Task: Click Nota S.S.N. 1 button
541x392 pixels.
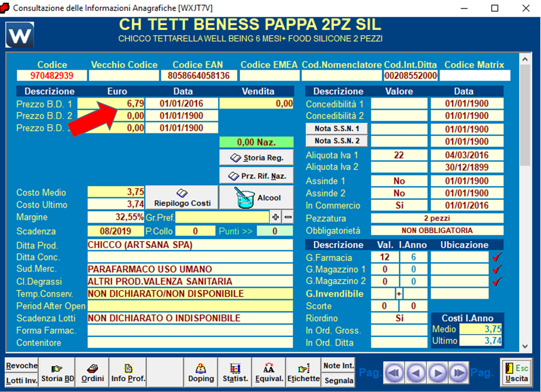Action: (x=337, y=129)
